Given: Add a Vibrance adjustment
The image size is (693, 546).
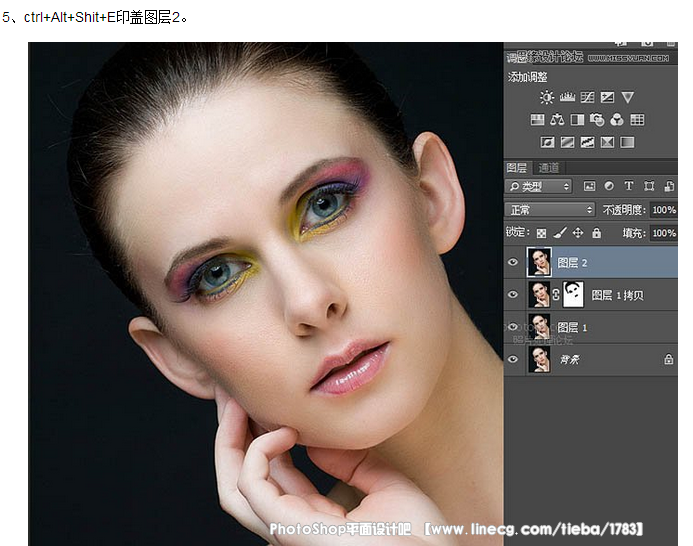Looking at the screenshot, I should [628, 97].
